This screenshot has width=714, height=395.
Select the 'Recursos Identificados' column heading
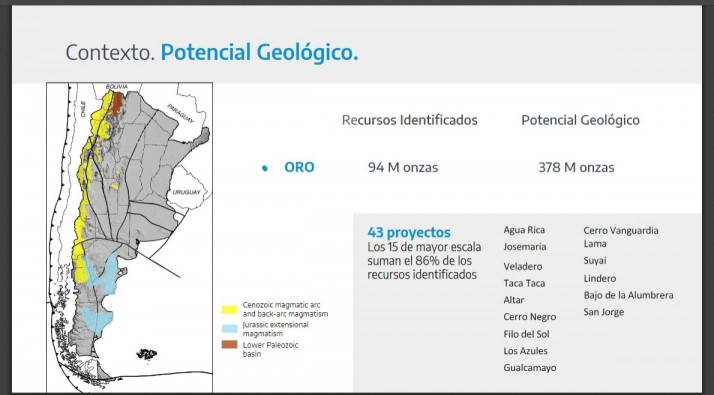point(409,120)
